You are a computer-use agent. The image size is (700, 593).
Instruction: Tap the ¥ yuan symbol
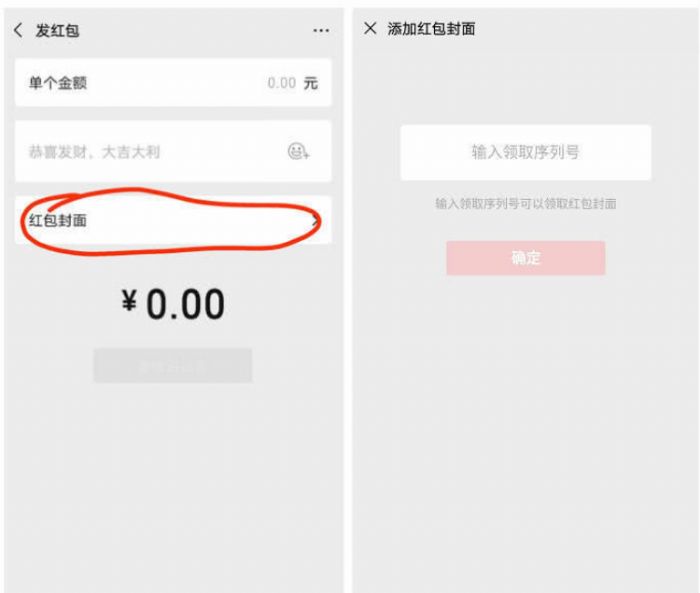(129, 300)
